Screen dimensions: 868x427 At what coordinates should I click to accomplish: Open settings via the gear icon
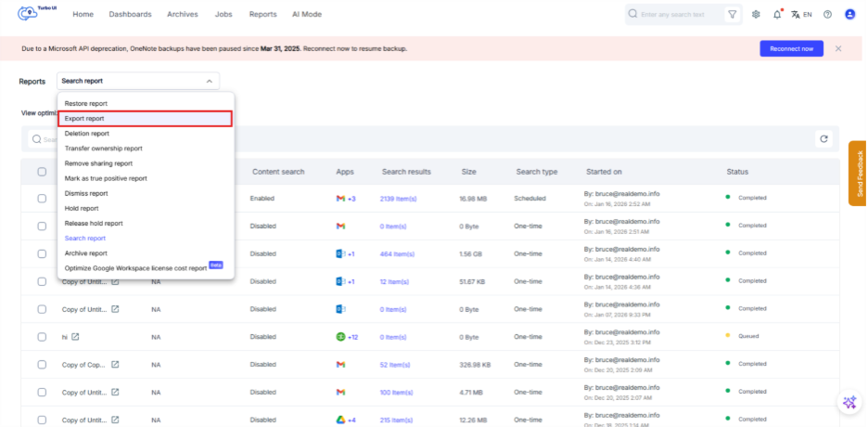pyautogui.click(x=756, y=15)
